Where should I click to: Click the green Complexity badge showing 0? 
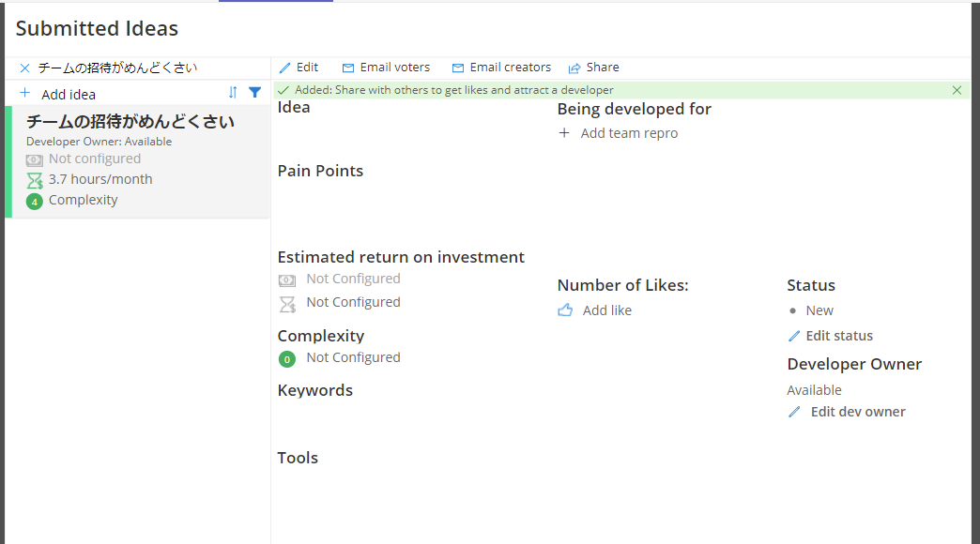(x=287, y=358)
